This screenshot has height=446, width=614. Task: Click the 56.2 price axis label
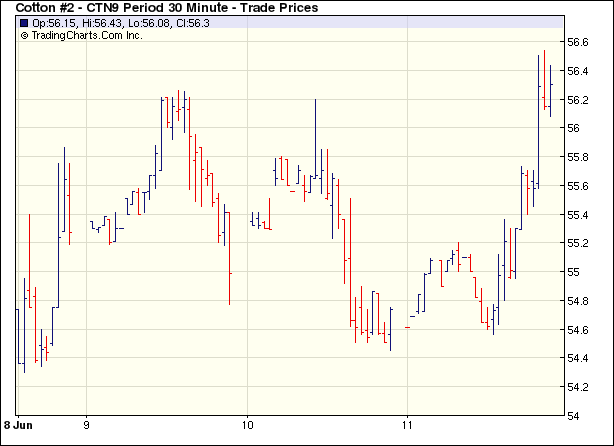578,100
